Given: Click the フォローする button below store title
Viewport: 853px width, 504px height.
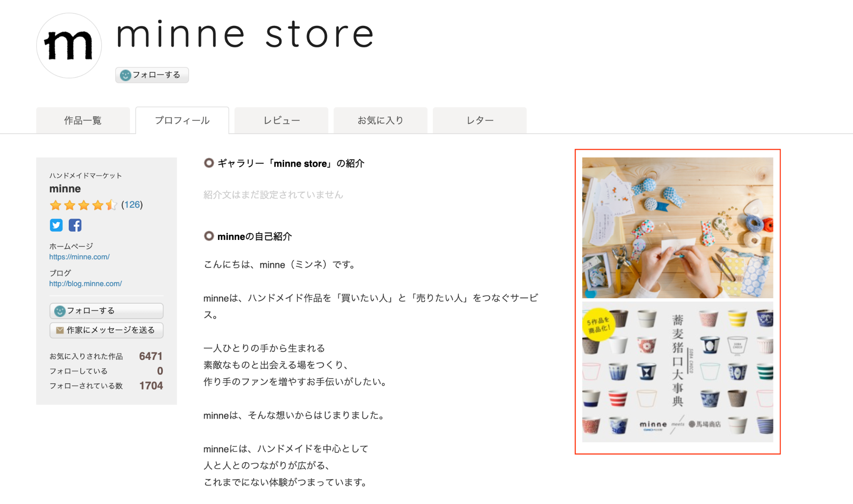Looking at the screenshot, I should 152,75.
